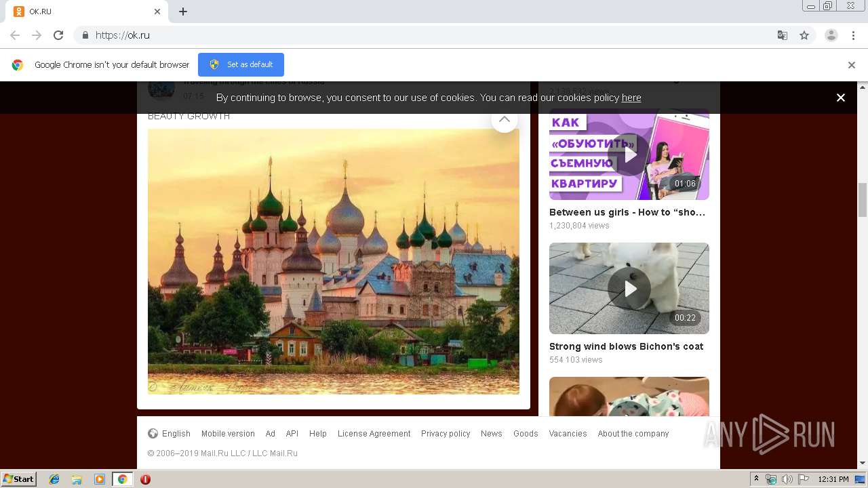
Task: Click the 554 103 views count
Action: [x=576, y=360]
